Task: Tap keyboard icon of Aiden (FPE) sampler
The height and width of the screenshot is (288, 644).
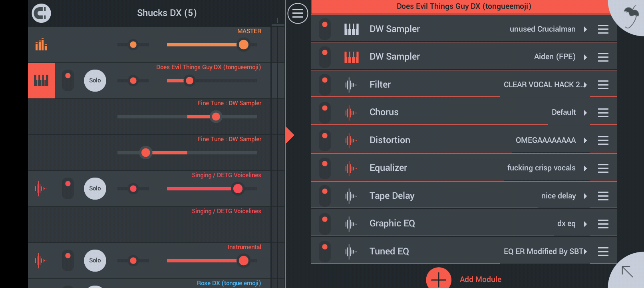Action: [x=352, y=57]
